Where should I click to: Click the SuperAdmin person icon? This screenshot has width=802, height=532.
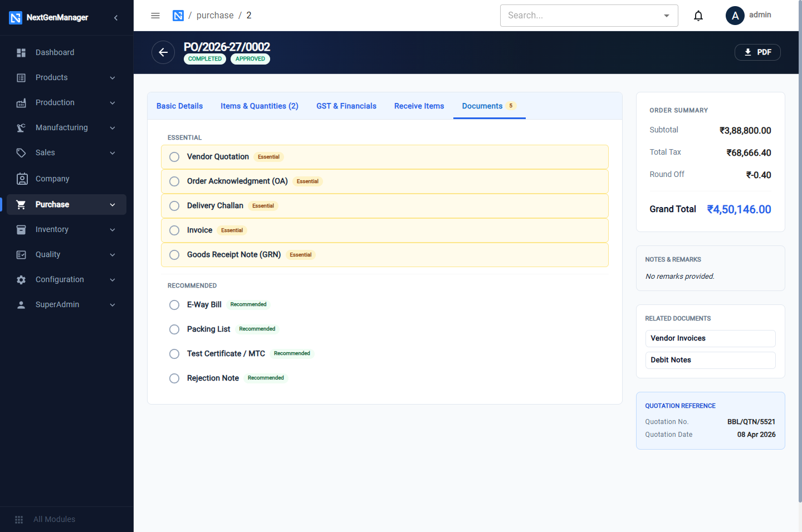[x=21, y=304]
